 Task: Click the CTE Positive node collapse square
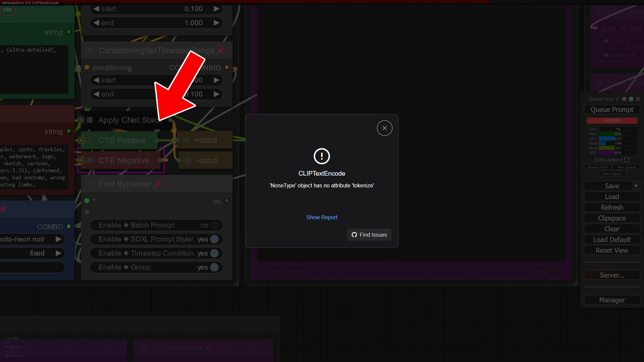tap(90, 140)
